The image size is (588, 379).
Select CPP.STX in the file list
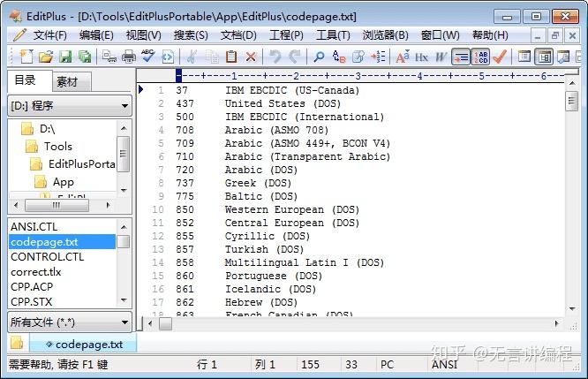pos(62,302)
